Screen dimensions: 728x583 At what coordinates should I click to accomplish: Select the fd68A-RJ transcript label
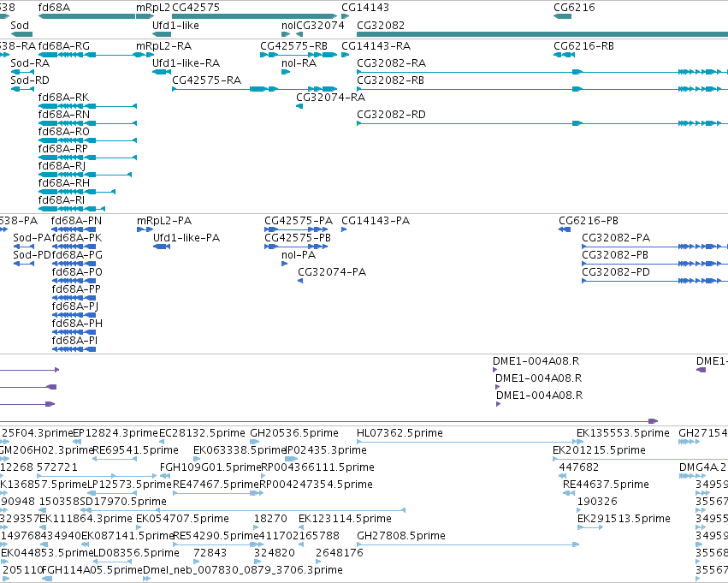point(62,166)
